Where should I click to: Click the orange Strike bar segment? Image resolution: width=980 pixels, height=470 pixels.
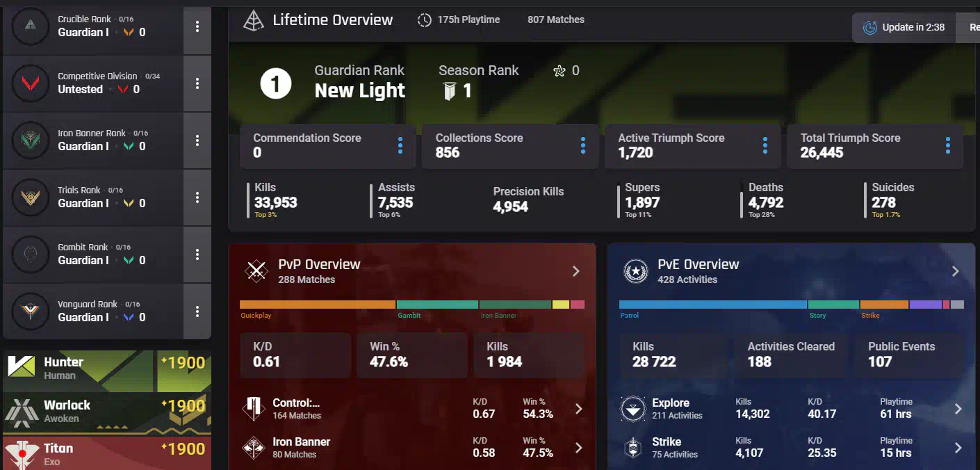click(884, 305)
